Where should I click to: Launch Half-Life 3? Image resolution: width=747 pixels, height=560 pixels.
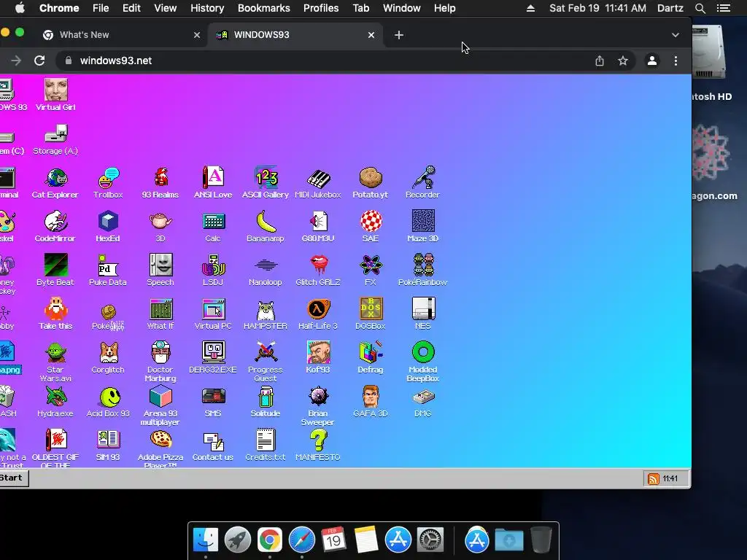pos(318,314)
